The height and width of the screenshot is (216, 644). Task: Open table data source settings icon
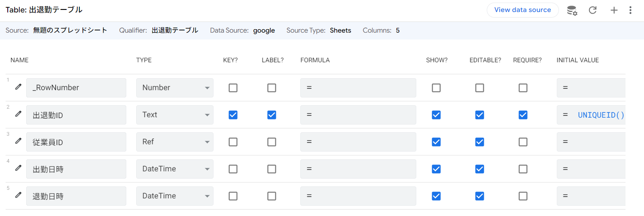(x=572, y=10)
